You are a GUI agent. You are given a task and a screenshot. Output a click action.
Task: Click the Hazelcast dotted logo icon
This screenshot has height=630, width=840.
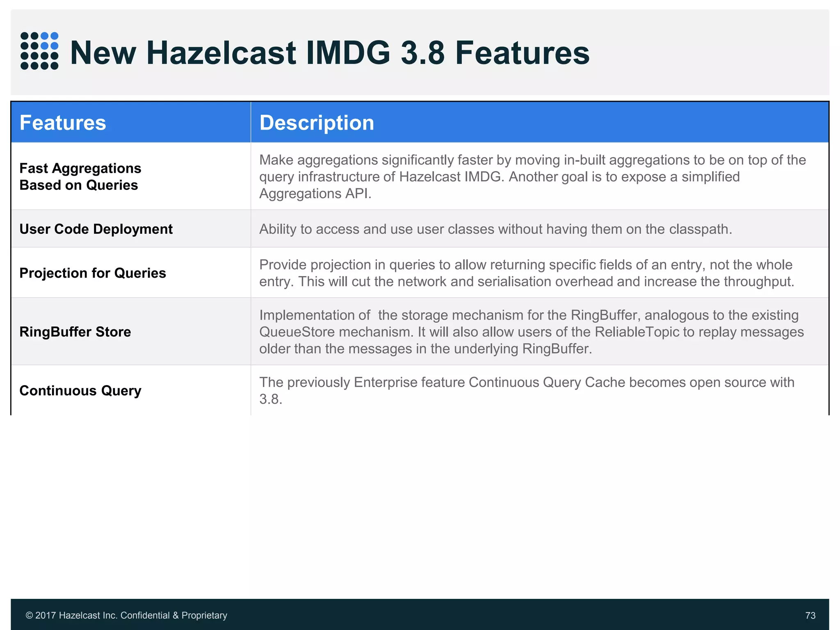(39, 51)
